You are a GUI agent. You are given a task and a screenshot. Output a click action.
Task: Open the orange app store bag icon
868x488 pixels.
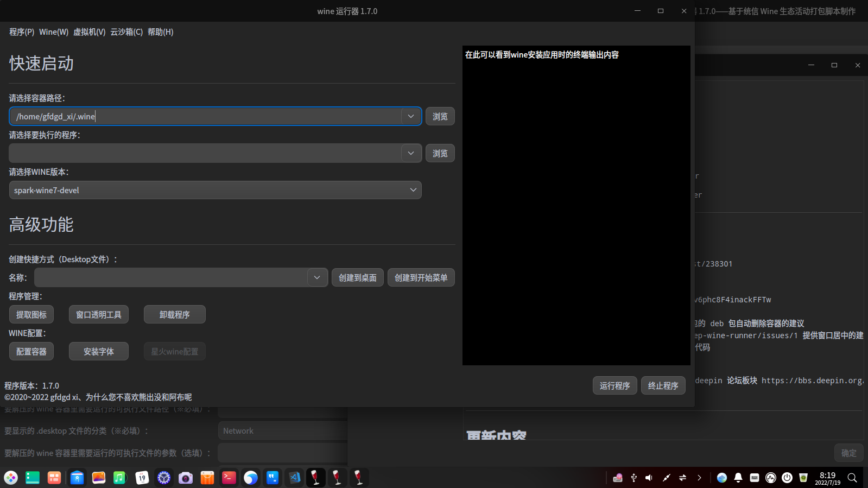point(207,478)
